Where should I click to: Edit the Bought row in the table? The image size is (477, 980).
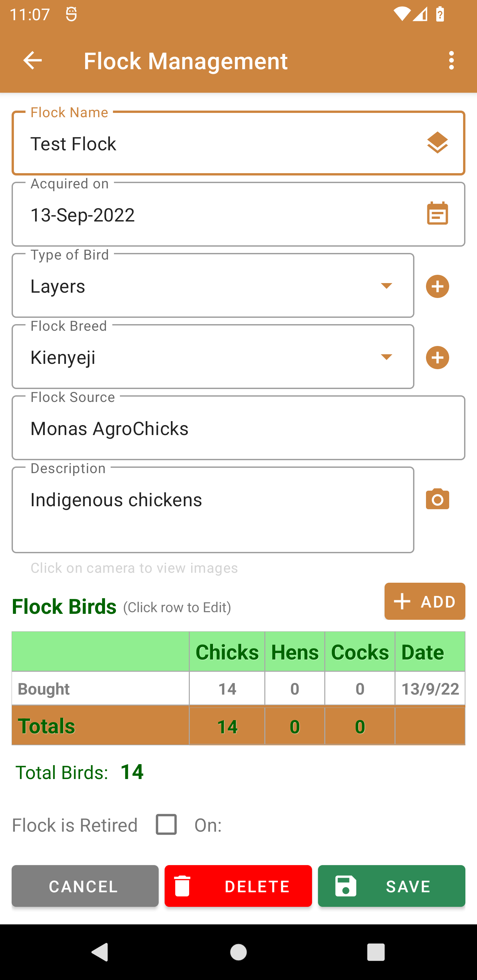point(238,689)
